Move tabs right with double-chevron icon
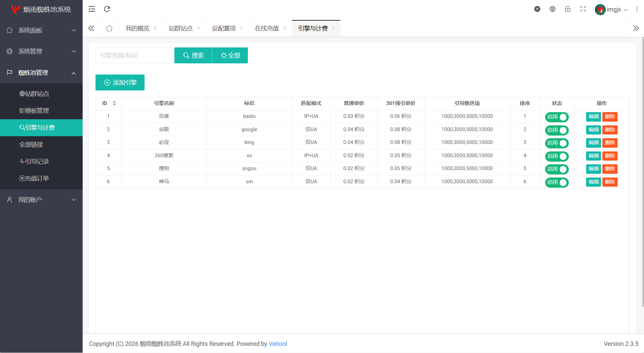The height and width of the screenshot is (353, 644). (636, 28)
